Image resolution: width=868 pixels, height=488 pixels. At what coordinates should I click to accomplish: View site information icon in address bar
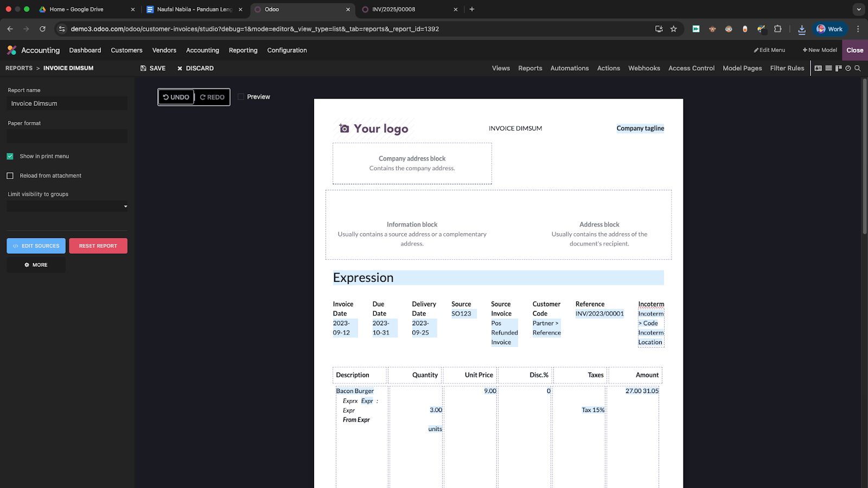click(62, 29)
